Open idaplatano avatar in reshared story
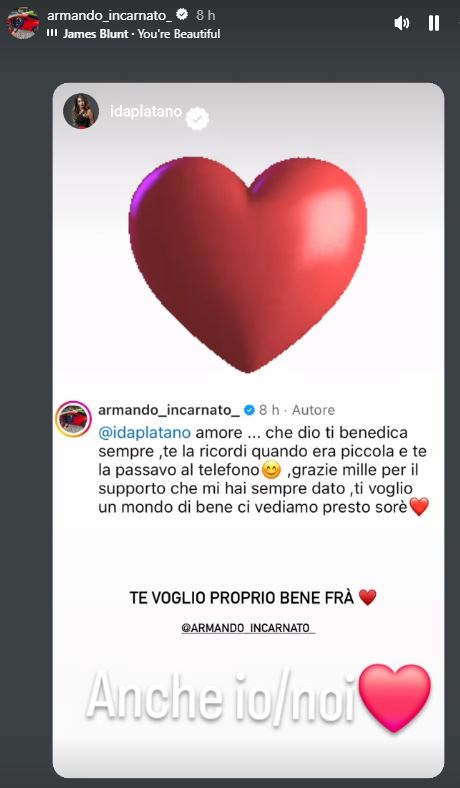The width and height of the screenshot is (460, 788). point(81,111)
